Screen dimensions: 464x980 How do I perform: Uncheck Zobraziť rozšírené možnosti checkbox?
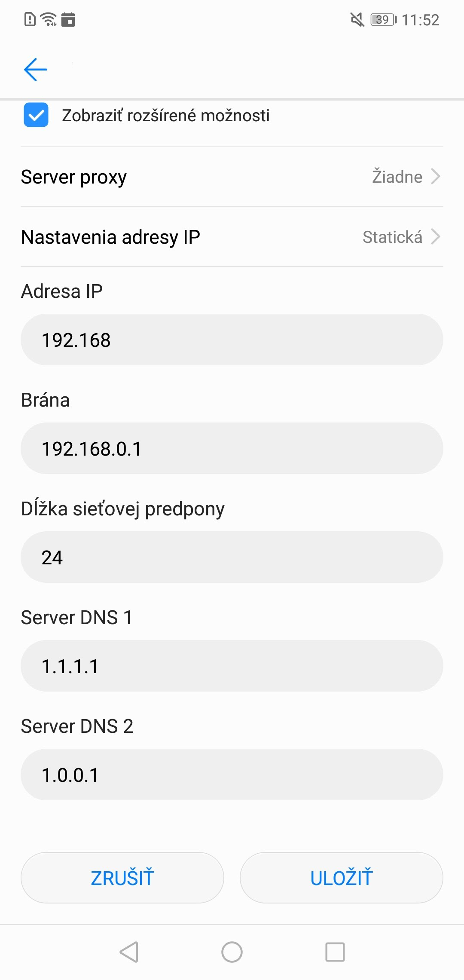point(36,115)
